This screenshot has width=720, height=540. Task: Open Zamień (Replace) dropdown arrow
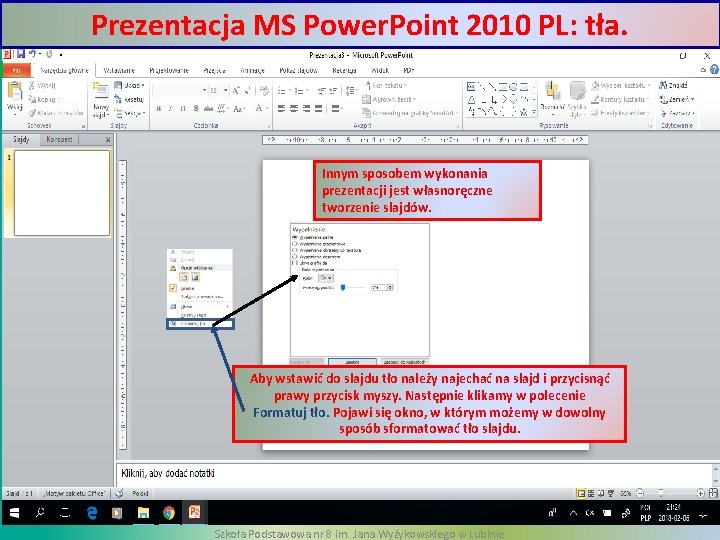(692, 99)
